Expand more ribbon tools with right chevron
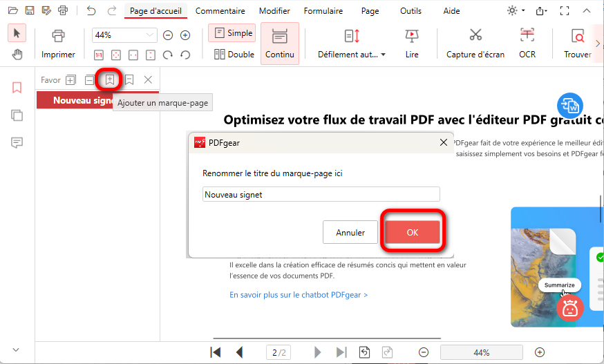This screenshot has width=604, height=364. click(x=598, y=44)
